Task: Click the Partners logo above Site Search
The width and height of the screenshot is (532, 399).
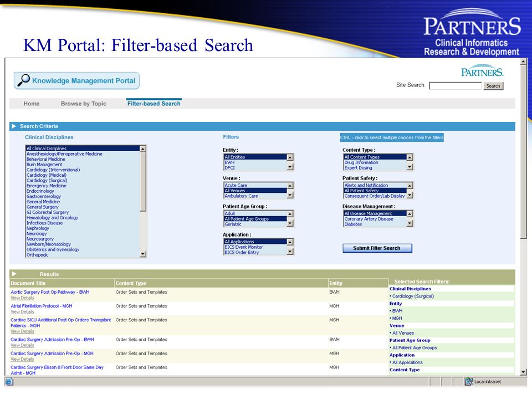Action: point(482,70)
